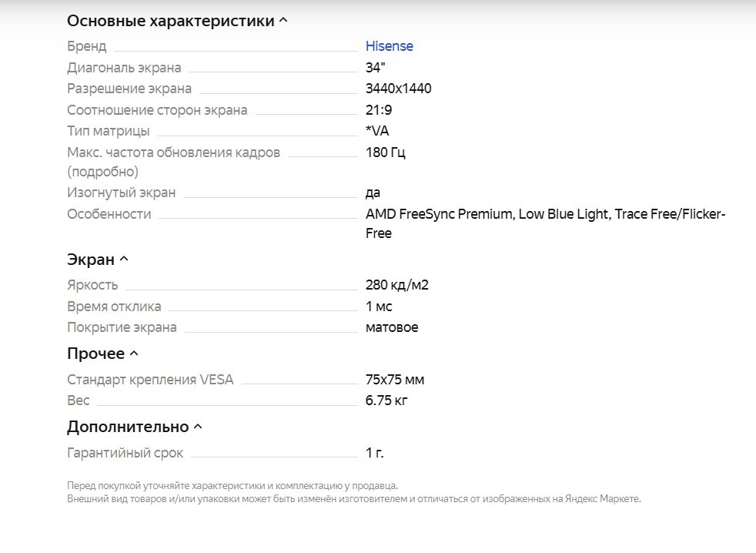Open the Hisense brand link
Viewport: 756px width, 553px height.
point(389,46)
